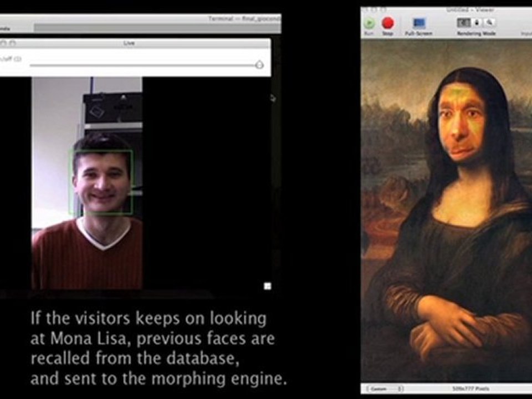Open the Custom size dropdown in Viewer
This screenshot has width=532, height=399.
tap(386, 389)
